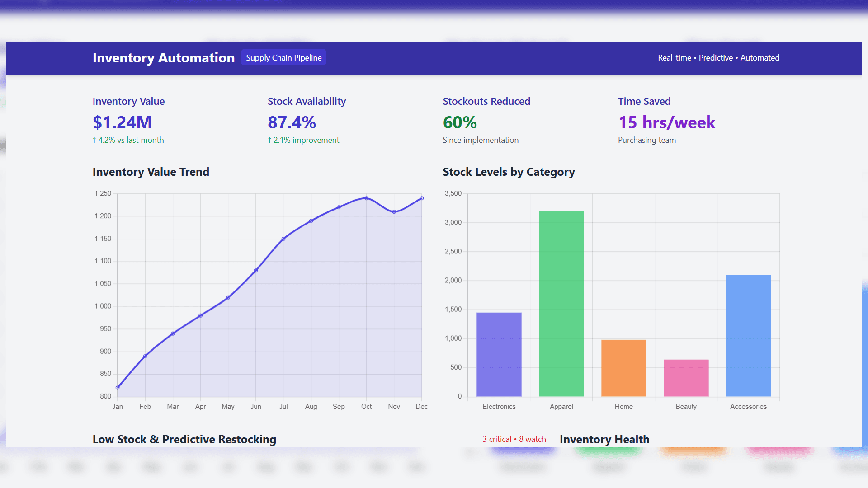The image size is (868, 488).
Task: Select the November dip on trend chart
Action: [x=394, y=211]
